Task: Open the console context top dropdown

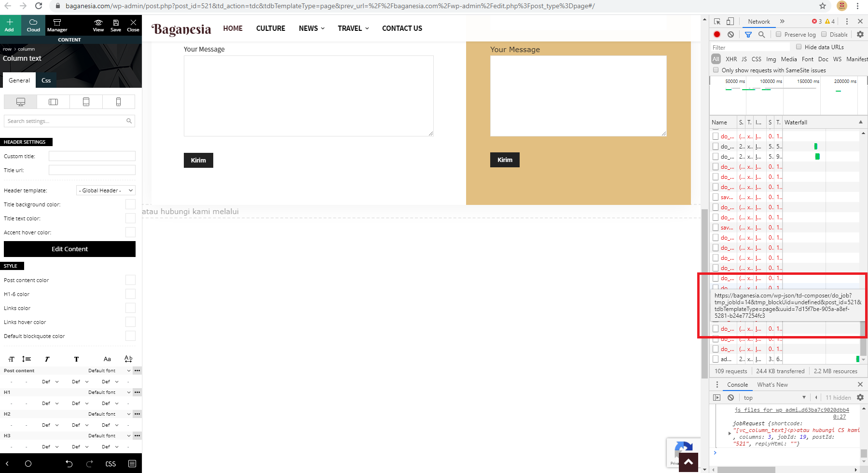Action: click(x=774, y=398)
